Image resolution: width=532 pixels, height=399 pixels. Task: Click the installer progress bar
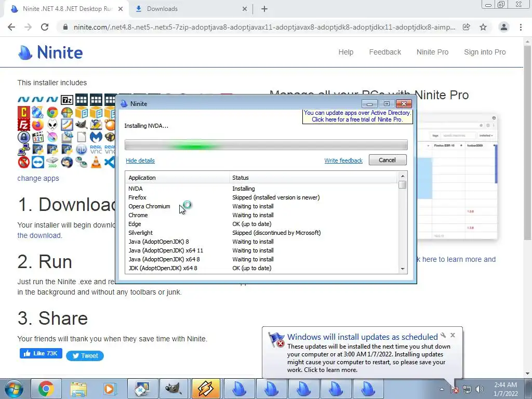tap(266, 144)
